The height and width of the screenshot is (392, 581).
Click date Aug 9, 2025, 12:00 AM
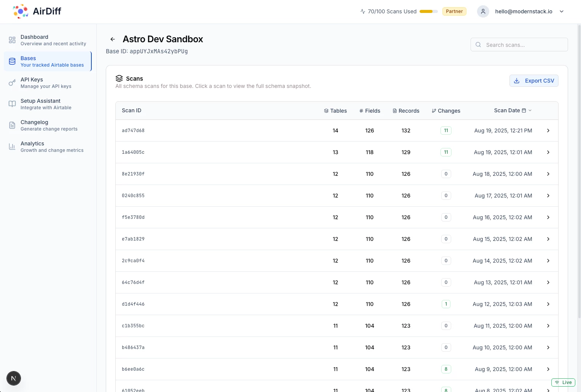(x=503, y=369)
